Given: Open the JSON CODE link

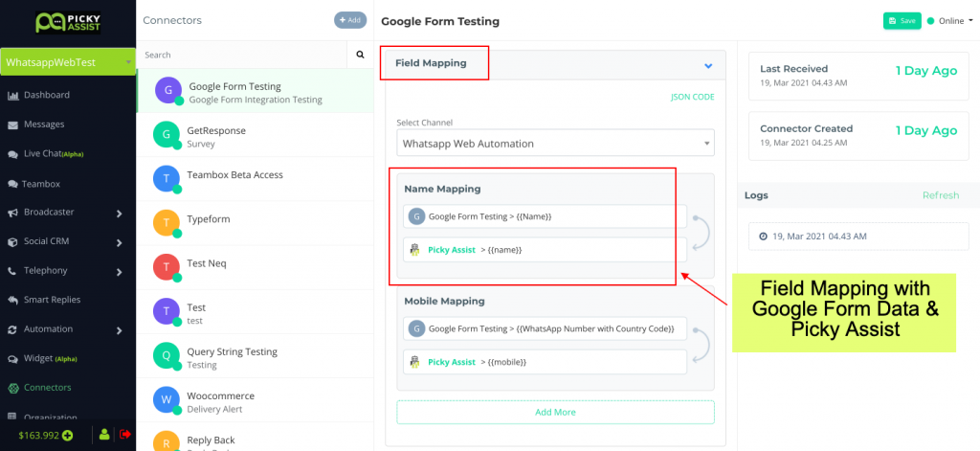Looking at the screenshot, I should tap(693, 97).
